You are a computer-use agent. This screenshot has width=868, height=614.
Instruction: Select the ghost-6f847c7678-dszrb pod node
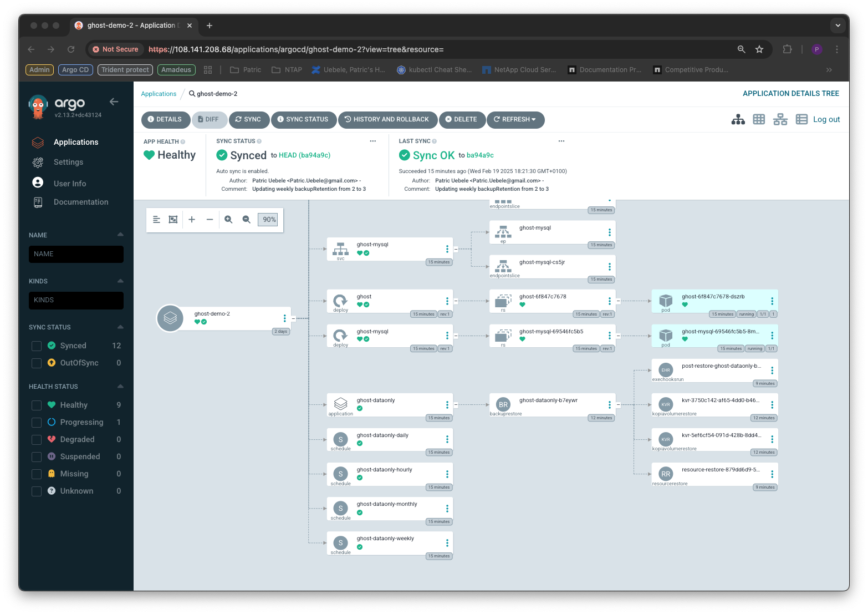coord(715,301)
